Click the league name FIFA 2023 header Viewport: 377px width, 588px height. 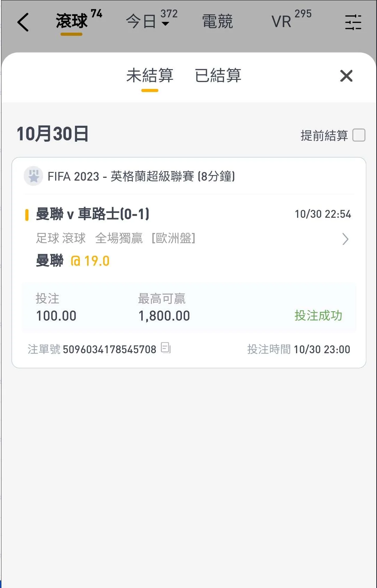(141, 176)
